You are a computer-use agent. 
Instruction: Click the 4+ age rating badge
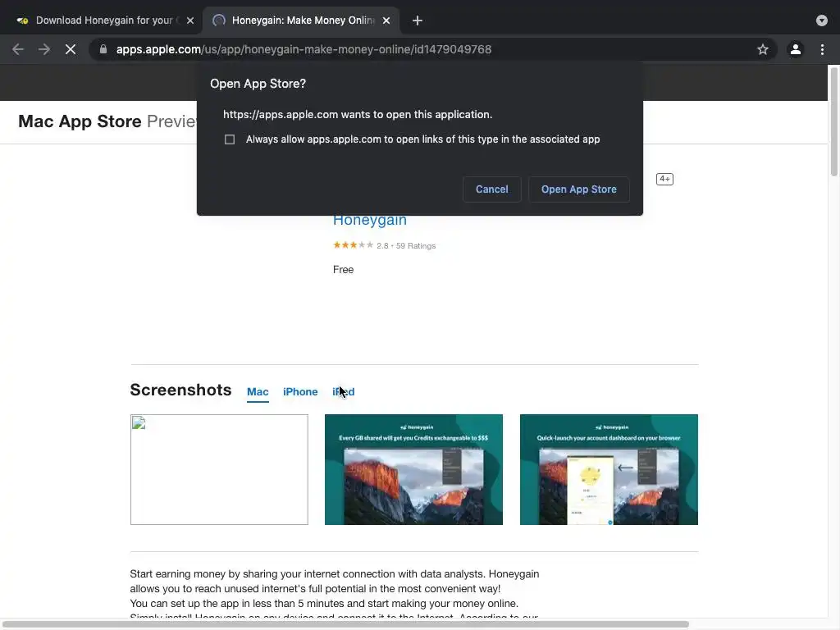coord(664,179)
